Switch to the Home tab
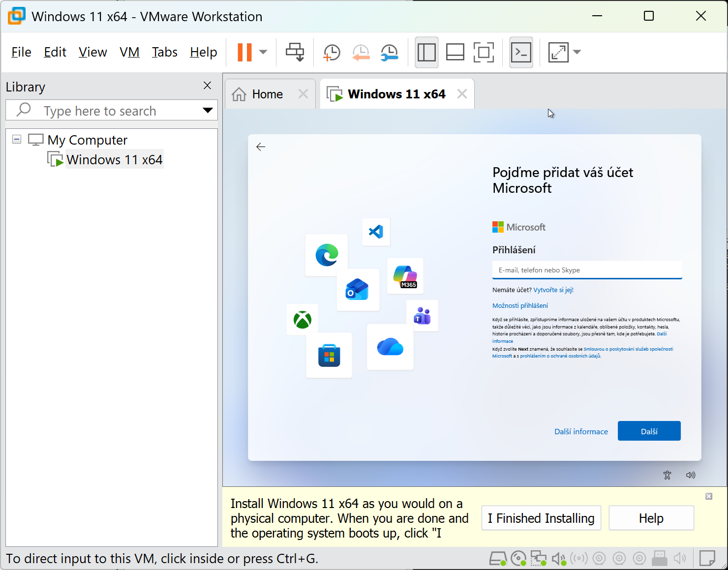Viewport: 728px width, 570px height. (267, 93)
